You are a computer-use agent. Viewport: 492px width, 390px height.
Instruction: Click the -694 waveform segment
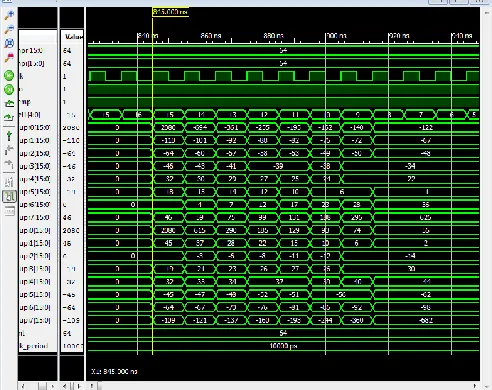[200, 127]
